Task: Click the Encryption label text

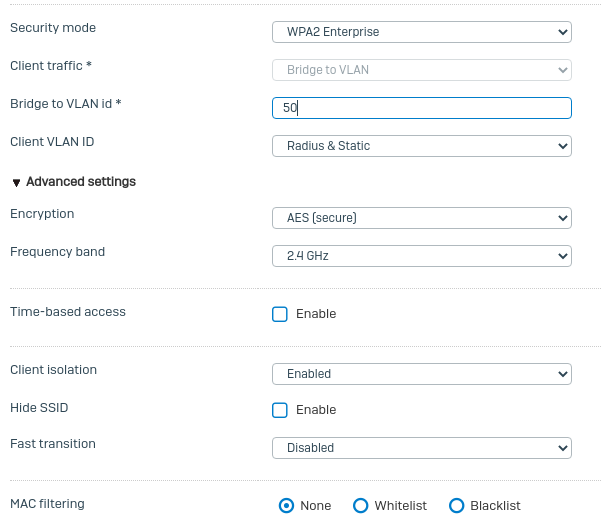Action: tap(42, 214)
